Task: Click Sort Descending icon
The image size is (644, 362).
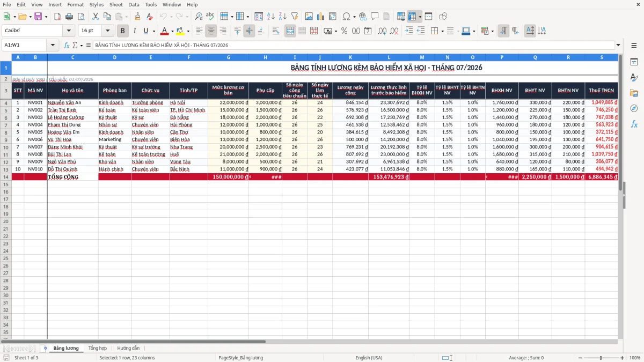Action: [x=283, y=17]
